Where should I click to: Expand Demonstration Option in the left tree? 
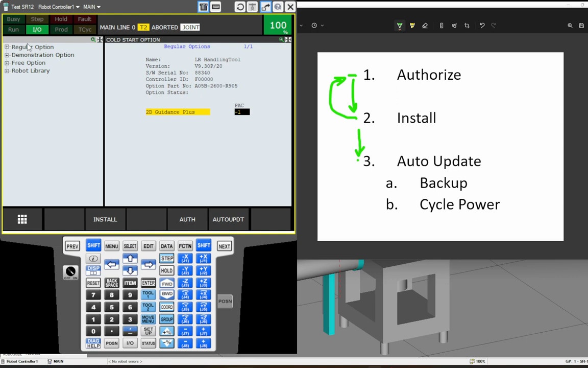click(7, 55)
